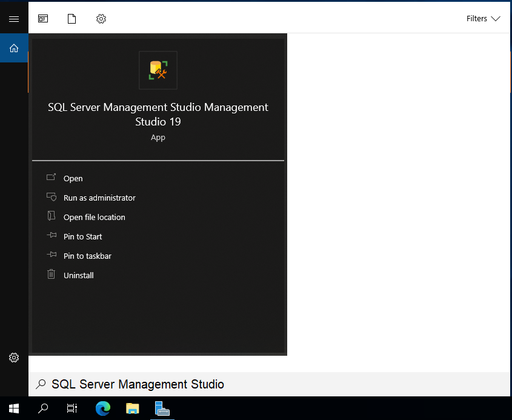This screenshot has height=420, width=512.
Task: Open Server Manager from the taskbar
Action: click(162, 408)
